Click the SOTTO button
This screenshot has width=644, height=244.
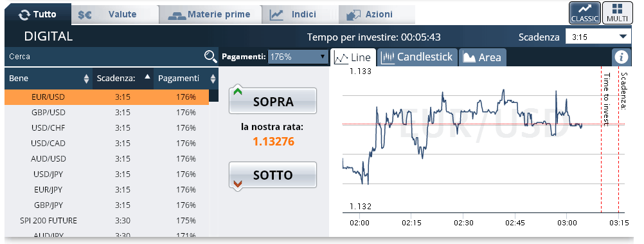click(273, 176)
